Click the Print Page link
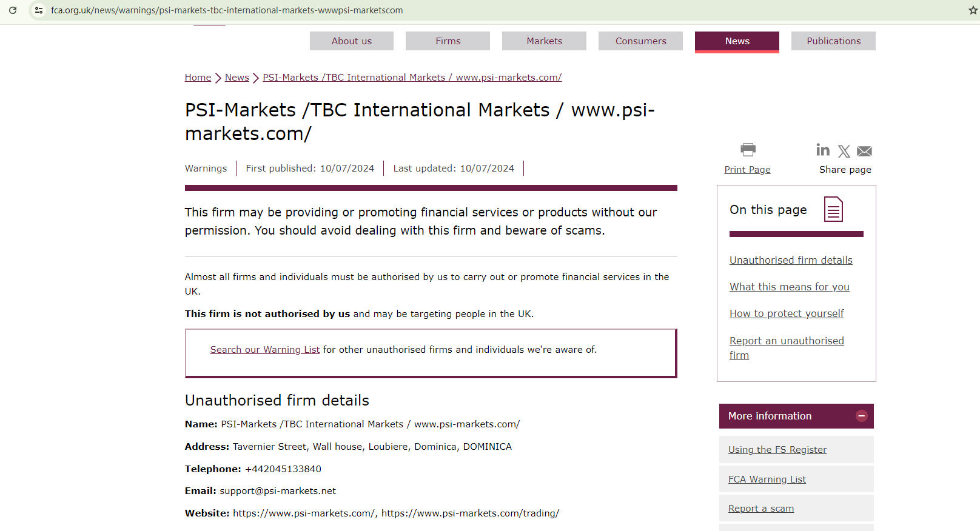Image resolution: width=980 pixels, height=531 pixels. pyautogui.click(x=748, y=170)
